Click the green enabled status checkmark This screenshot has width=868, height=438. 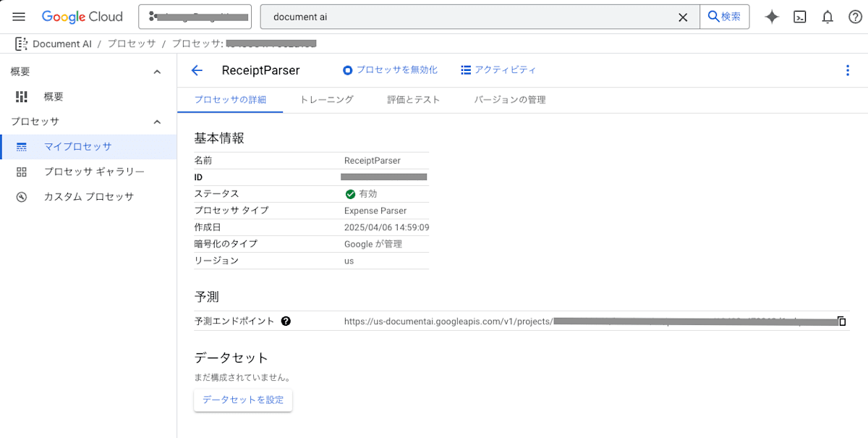pos(350,194)
